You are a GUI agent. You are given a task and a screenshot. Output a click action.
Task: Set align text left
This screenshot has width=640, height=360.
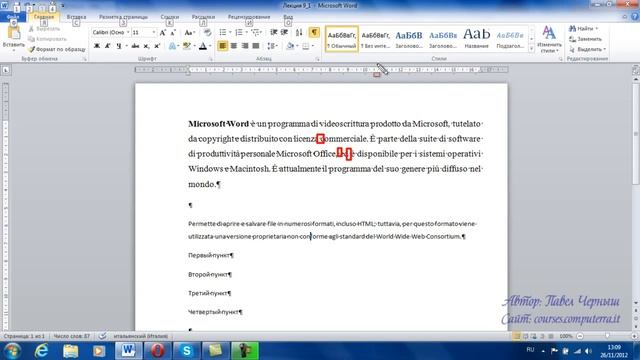[x=222, y=46]
